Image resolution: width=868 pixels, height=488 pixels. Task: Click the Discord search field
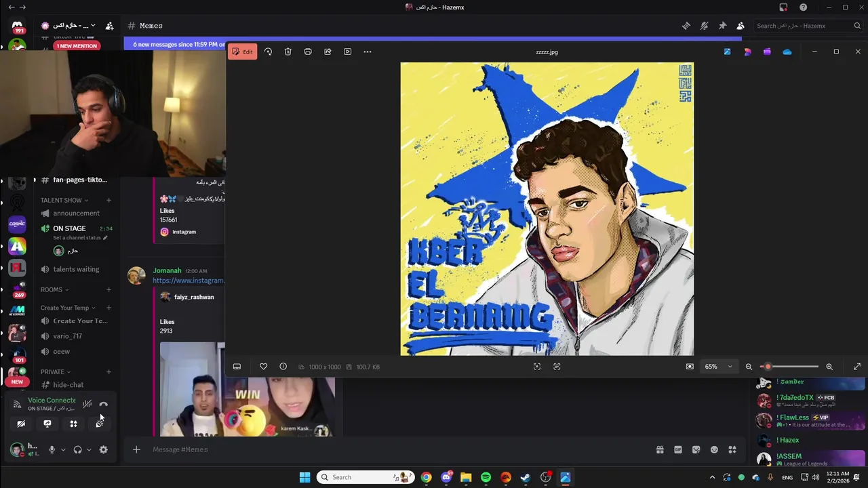pos(808,26)
